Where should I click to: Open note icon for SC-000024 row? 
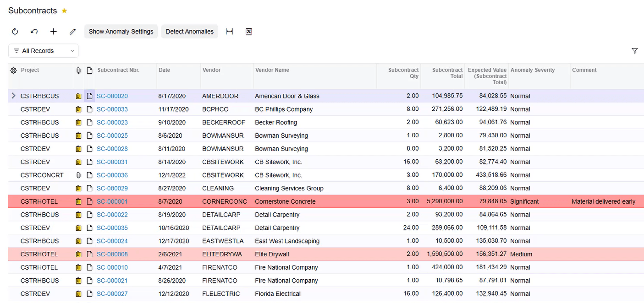pos(89,241)
